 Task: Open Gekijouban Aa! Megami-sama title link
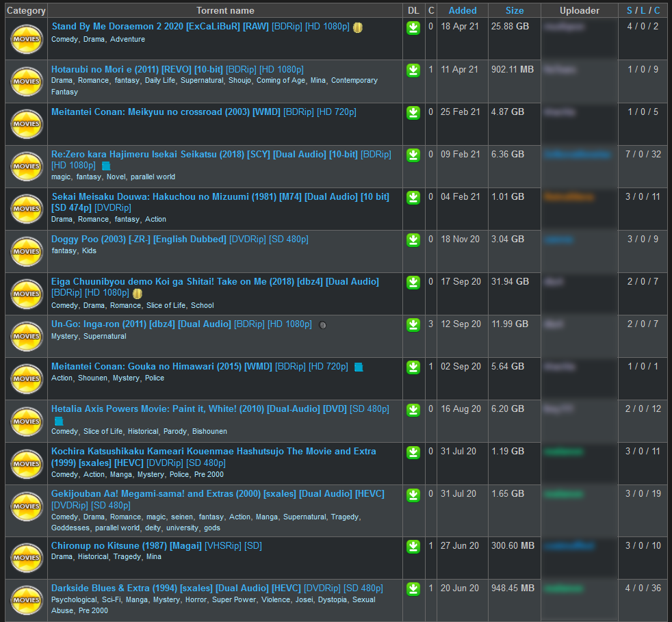pos(218,500)
